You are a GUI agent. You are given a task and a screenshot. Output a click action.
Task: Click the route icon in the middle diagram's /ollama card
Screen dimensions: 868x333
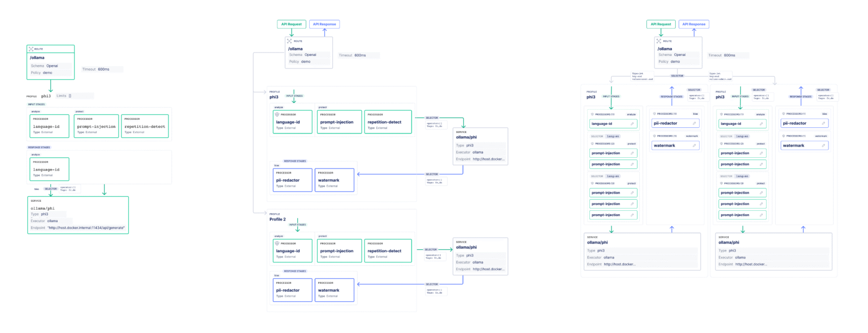point(289,41)
